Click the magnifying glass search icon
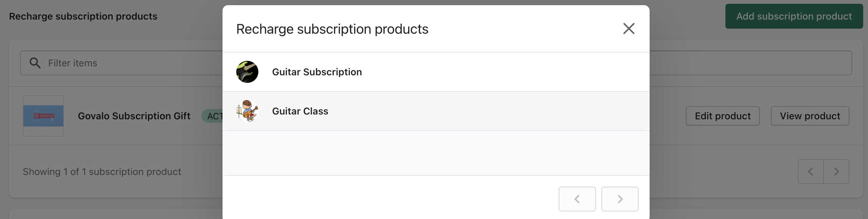This screenshot has width=868, height=219. [35, 63]
